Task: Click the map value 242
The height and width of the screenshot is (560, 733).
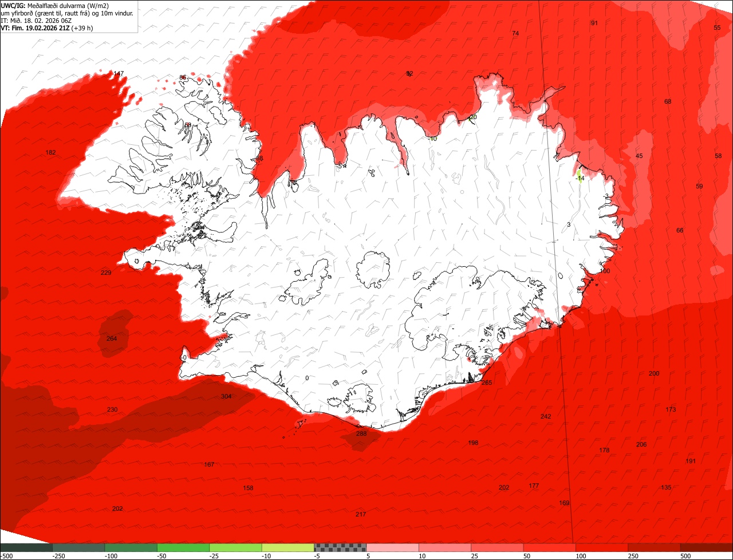Action: pos(546,416)
